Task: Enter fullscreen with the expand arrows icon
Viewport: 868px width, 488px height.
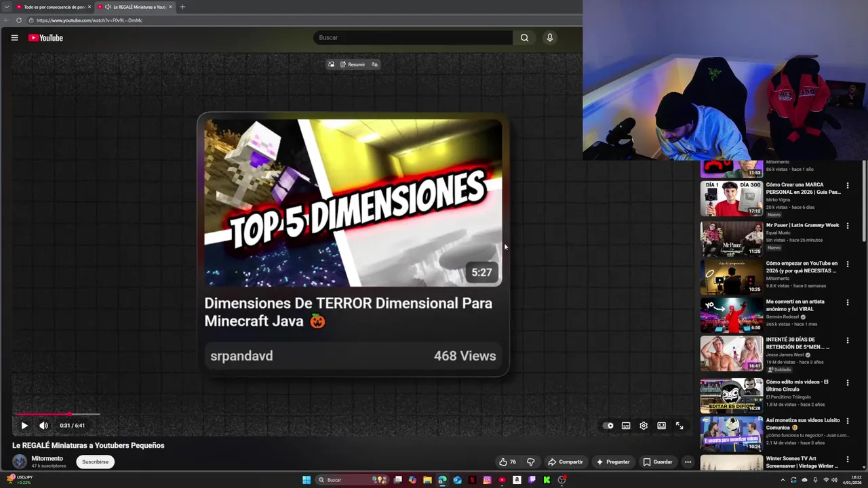Action: tap(679, 426)
